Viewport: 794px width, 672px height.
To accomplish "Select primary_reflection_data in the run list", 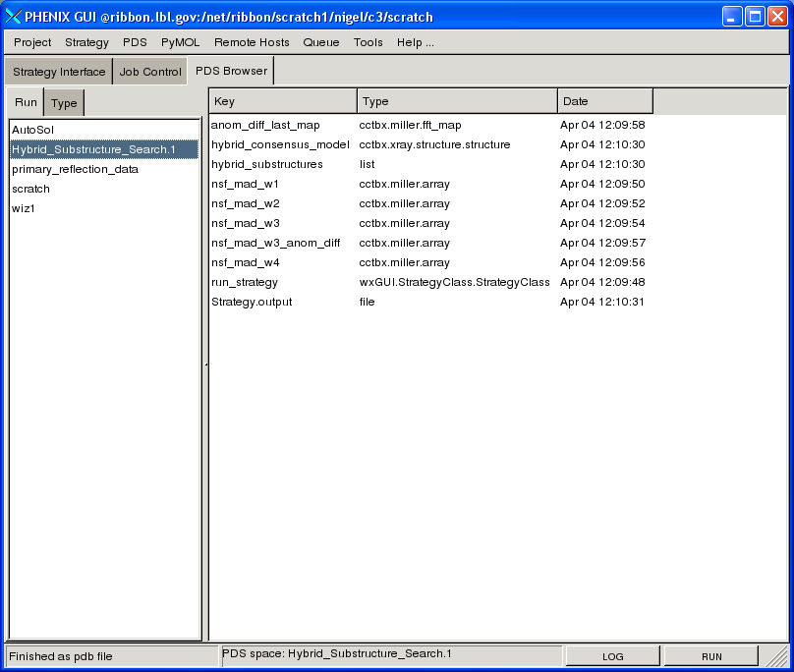I will tap(75, 169).
